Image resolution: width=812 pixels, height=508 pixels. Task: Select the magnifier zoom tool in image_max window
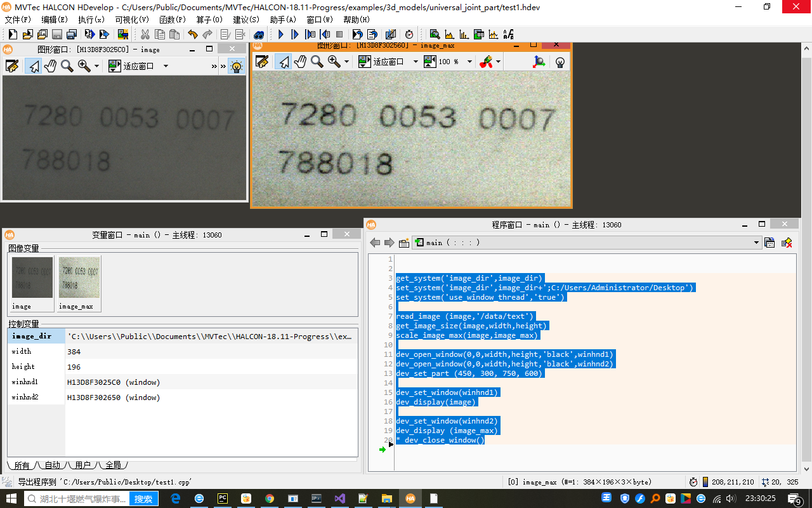coord(316,62)
